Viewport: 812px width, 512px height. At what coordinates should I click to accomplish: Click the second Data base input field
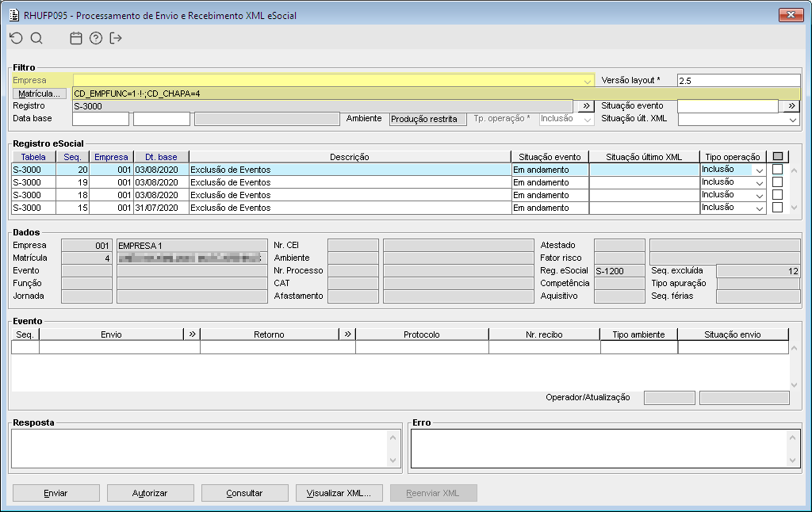click(x=162, y=119)
